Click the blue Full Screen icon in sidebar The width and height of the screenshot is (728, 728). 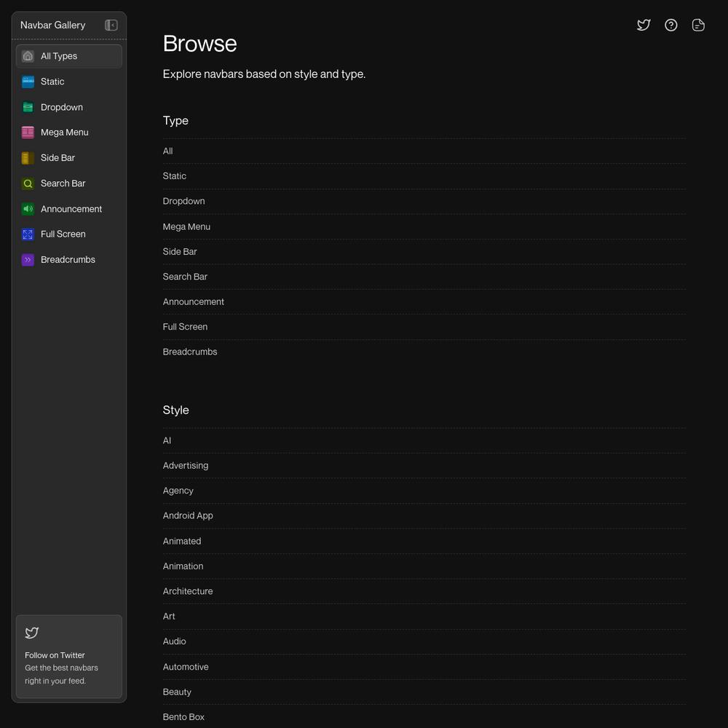click(28, 234)
